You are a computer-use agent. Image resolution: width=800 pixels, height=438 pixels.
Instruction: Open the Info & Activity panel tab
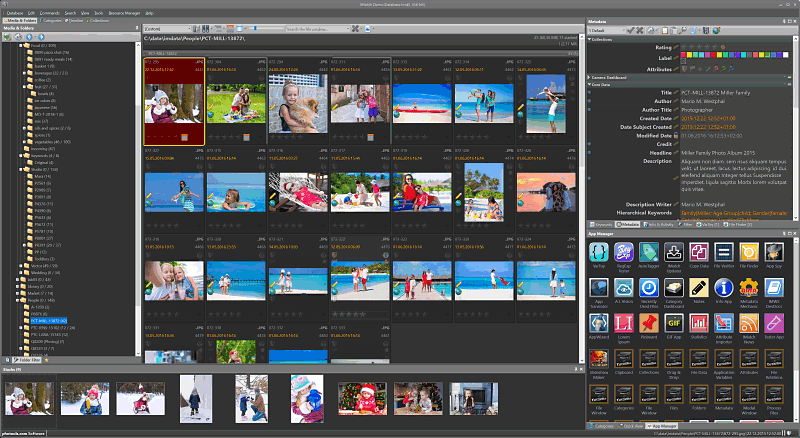pyautogui.click(x=660, y=225)
